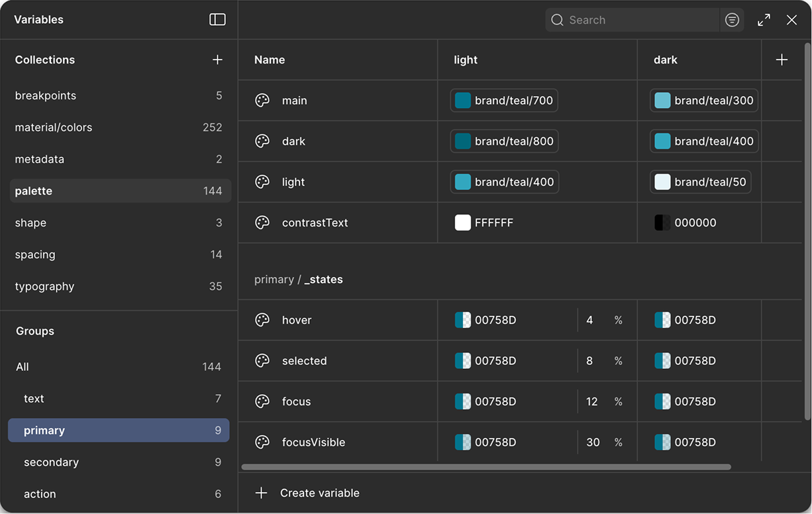Click the color palette icon for main
Viewport: 812px width, 514px height.
click(262, 101)
